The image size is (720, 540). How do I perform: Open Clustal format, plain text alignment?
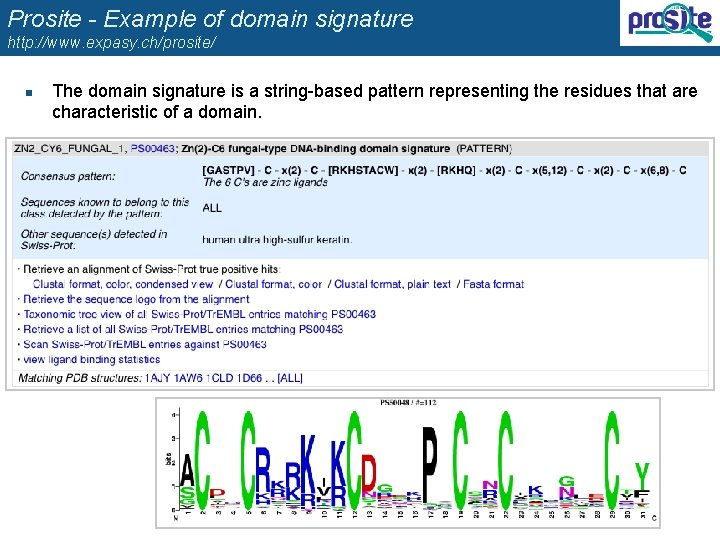point(393,284)
